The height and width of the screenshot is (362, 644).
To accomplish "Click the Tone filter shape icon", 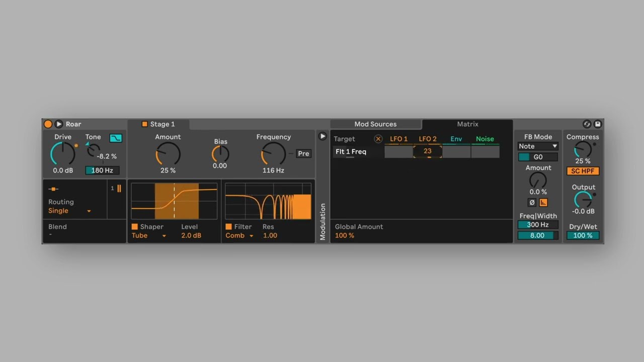I will (116, 138).
